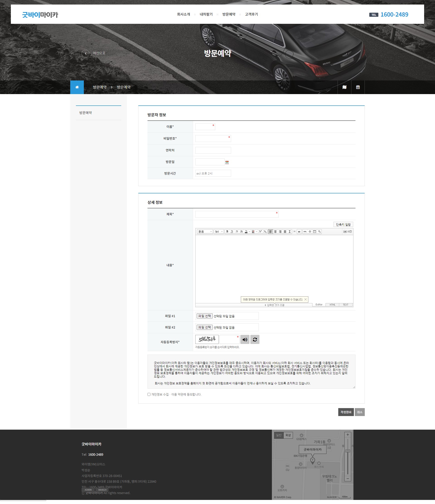Open line spacing option in the editor
Screen dimensions: 435x504
pos(290,231)
